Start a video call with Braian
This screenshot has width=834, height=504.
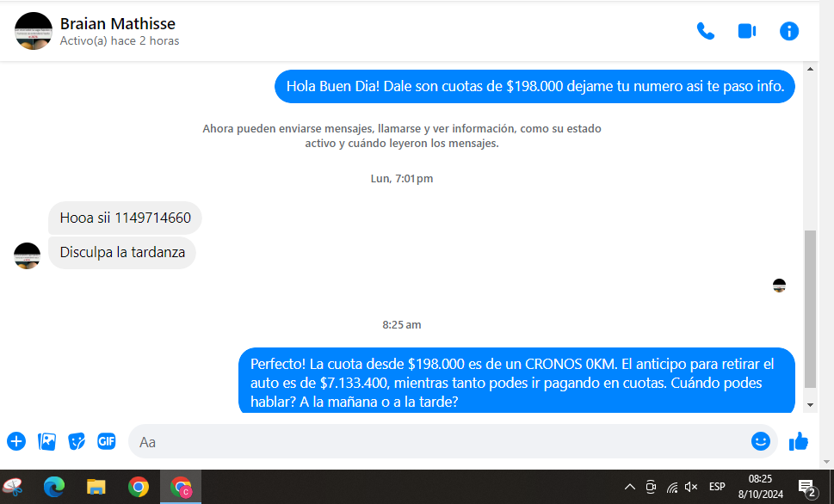(747, 31)
